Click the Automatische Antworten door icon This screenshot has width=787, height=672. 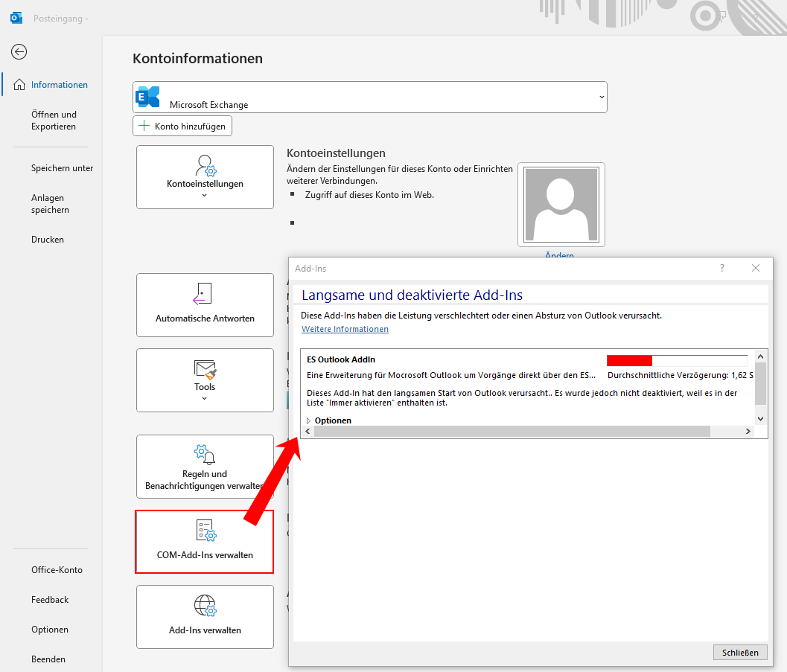tap(203, 294)
